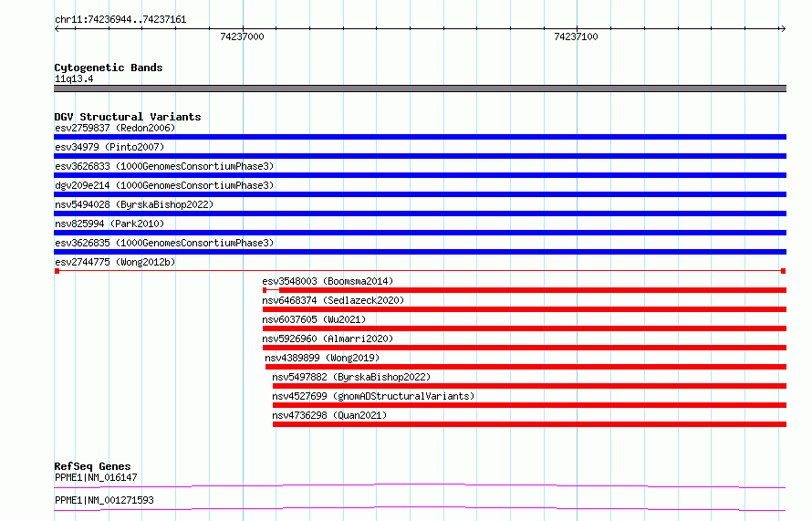Click the red bar under nsv4389899 (Wong2019)
Viewport: 812px width, 521px height.
coord(526,367)
